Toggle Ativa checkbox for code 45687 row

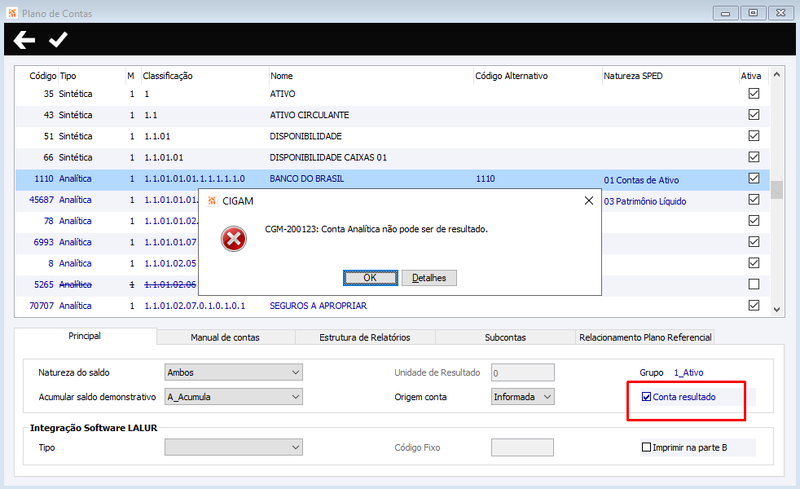click(754, 199)
